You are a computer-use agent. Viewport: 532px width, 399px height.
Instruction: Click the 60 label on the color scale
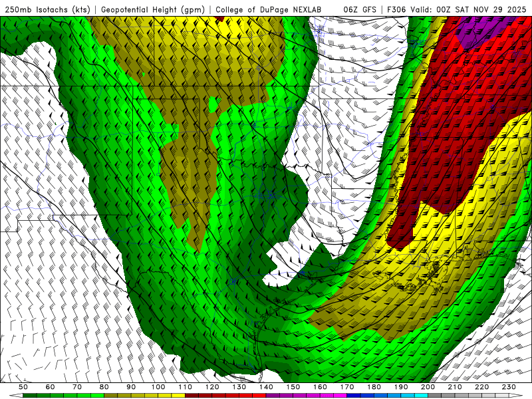[51, 387]
